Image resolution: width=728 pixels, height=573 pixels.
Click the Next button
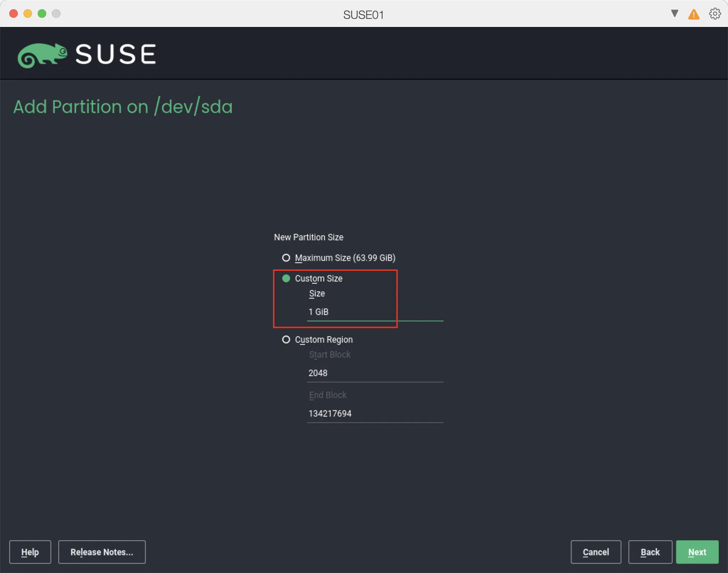click(x=697, y=552)
